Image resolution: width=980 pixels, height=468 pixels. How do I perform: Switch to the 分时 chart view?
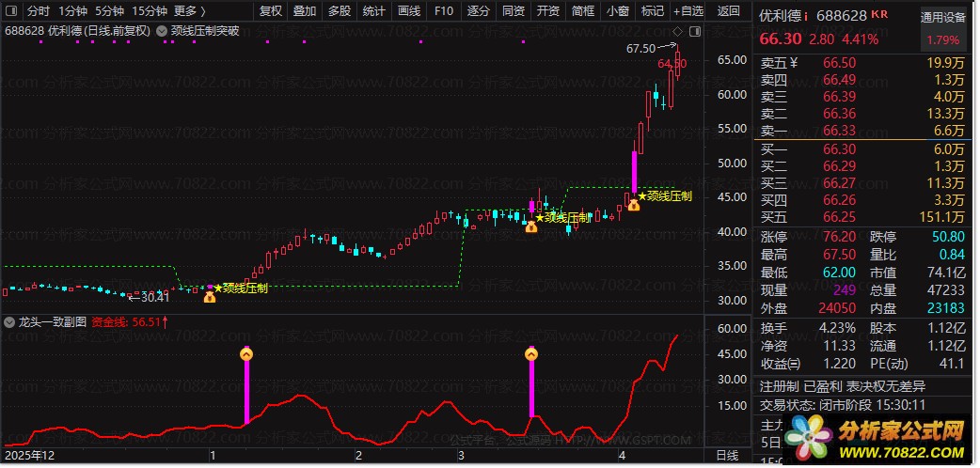pyautogui.click(x=39, y=10)
